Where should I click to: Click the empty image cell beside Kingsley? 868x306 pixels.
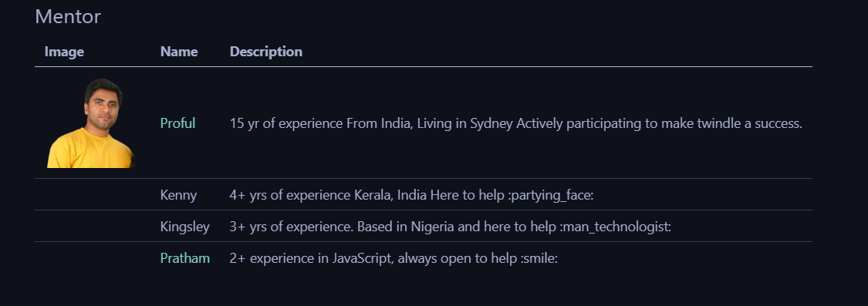point(93,227)
